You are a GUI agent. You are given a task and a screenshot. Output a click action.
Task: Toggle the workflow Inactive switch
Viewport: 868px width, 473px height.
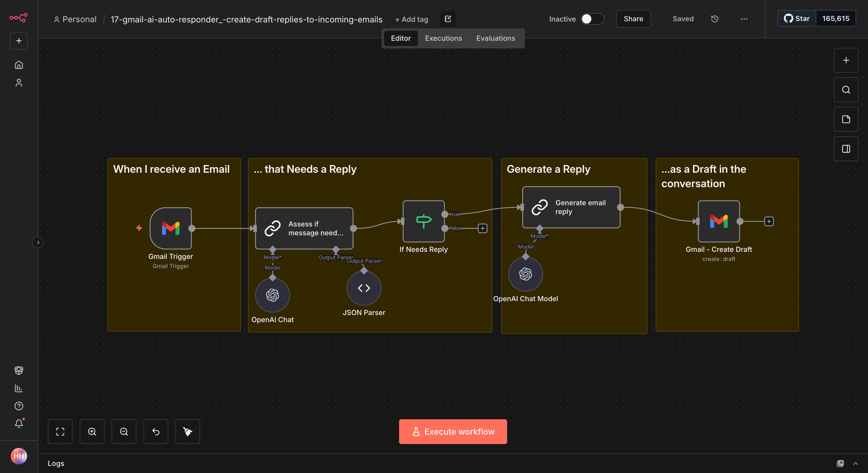click(x=592, y=19)
